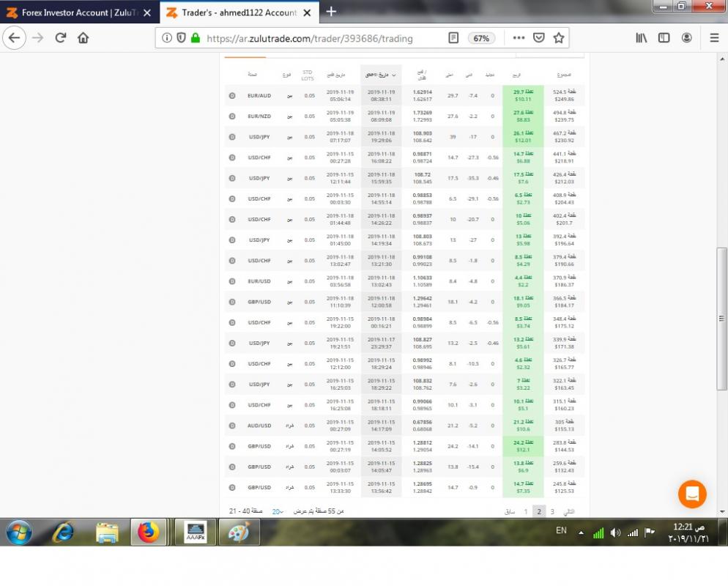728x586 pixels.
Task: Open the Windows Start menu
Action: [18, 532]
